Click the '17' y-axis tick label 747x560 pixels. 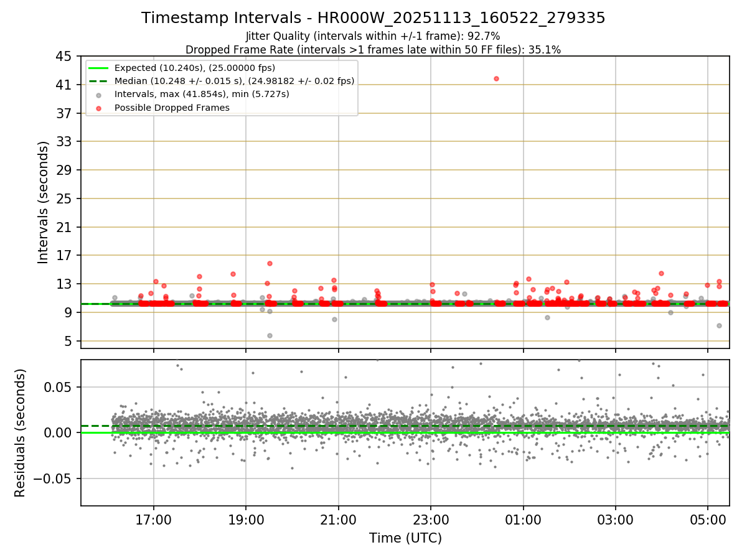coord(64,255)
